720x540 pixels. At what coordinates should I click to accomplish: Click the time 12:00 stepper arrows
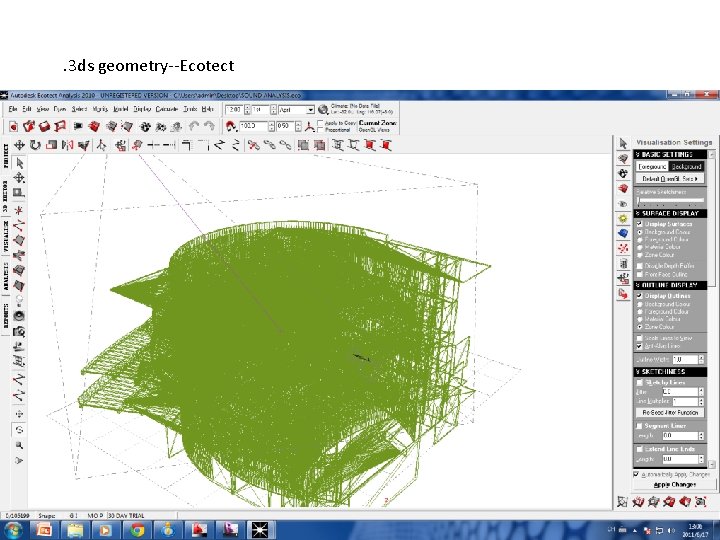coord(247,110)
